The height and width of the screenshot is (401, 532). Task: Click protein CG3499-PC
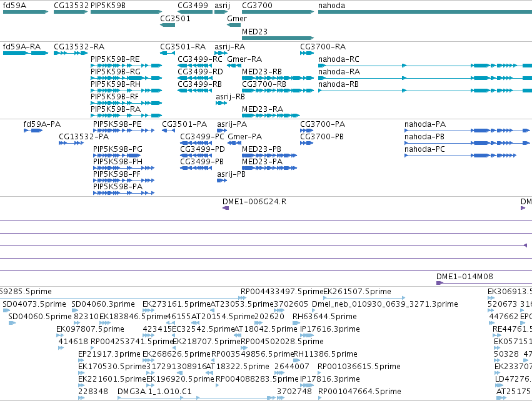(x=202, y=137)
